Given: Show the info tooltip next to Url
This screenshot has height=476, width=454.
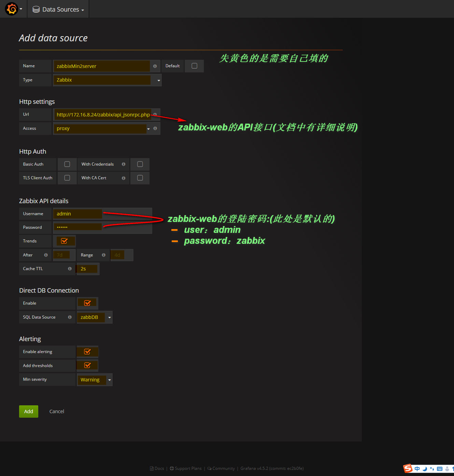Looking at the screenshot, I should (155, 114).
